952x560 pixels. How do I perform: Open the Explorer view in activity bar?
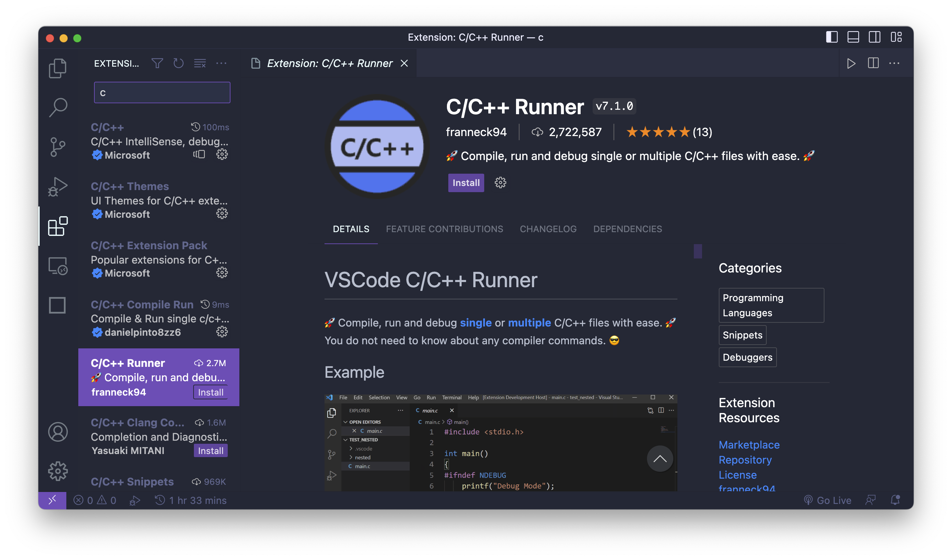[x=58, y=68]
